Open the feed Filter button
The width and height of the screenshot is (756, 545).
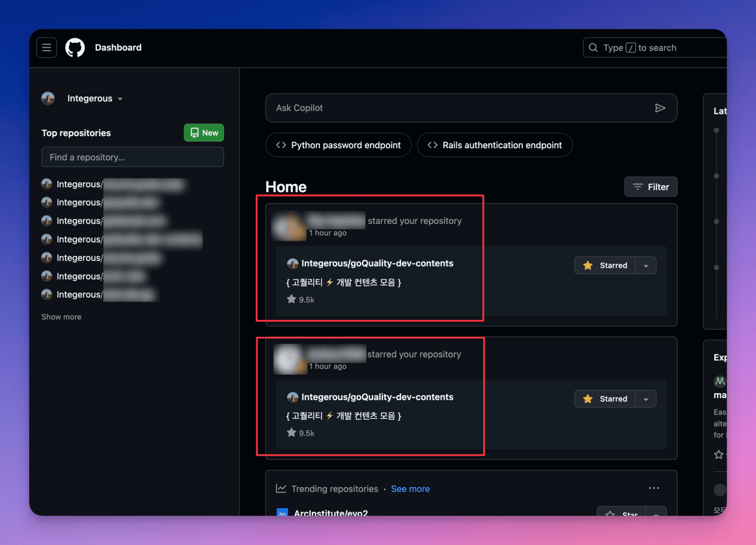(651, 187)
